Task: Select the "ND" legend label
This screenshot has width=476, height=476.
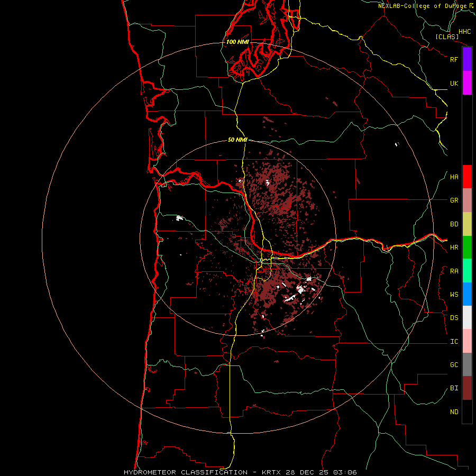Action: coord(454,412)
